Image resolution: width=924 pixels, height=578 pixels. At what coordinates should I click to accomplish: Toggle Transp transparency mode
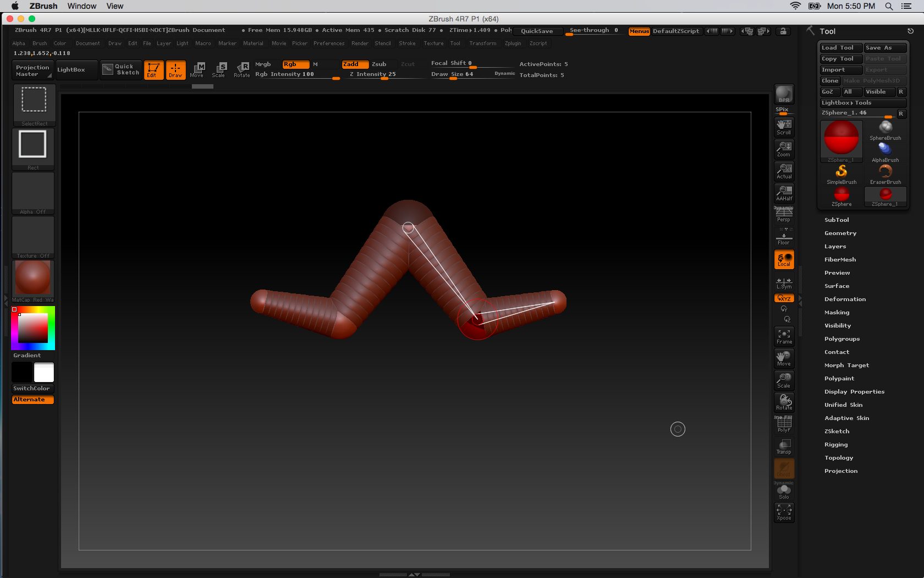click(784, 446)
